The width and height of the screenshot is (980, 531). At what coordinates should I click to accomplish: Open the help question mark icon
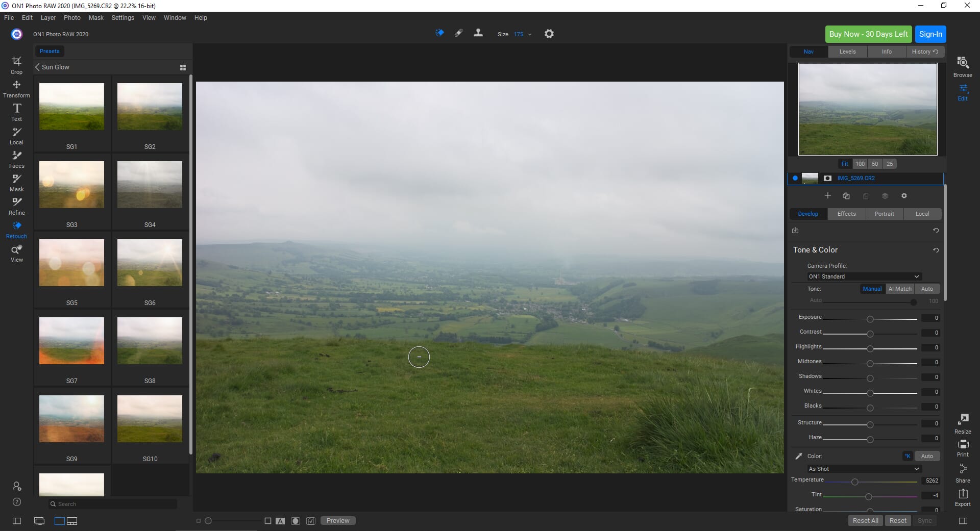point(17,502)
